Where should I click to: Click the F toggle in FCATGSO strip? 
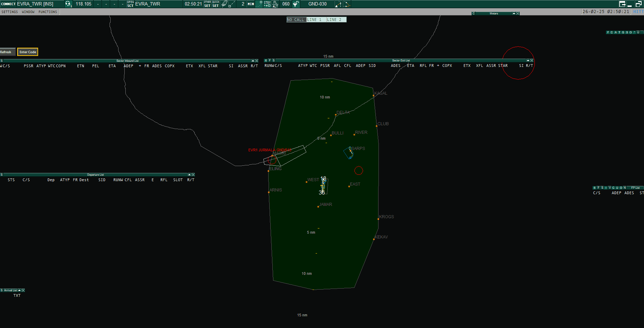[608, 32]
